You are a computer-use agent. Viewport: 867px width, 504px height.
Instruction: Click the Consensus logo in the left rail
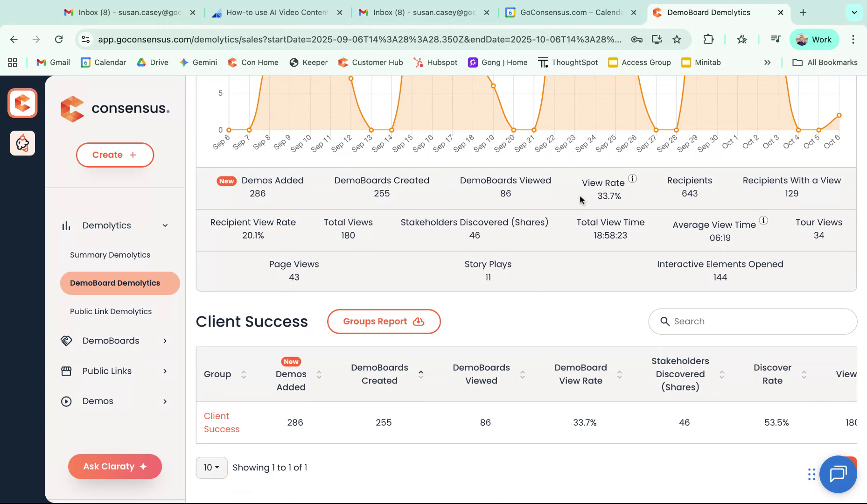tap(22, 103)
